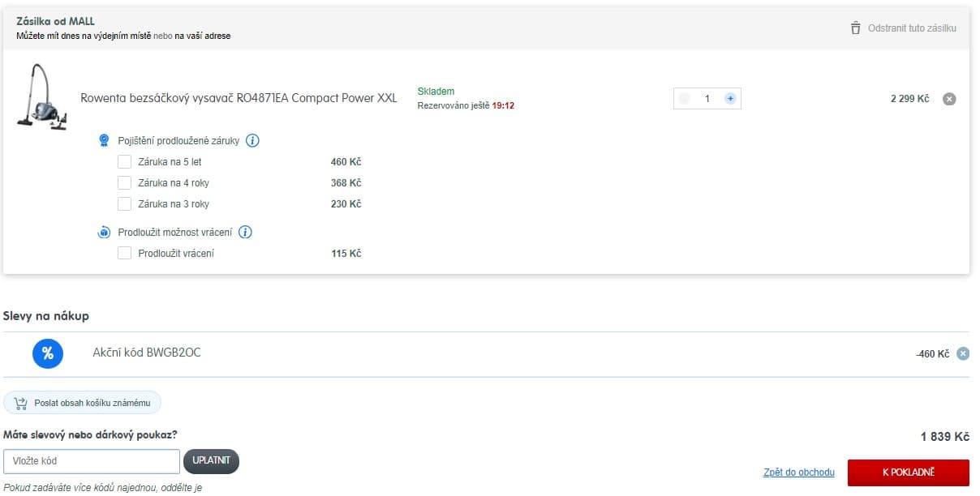Click the vacuum cleaner product thumbnail
The height and width of the screenshot is (496, 980).
[x=43, y=96]
